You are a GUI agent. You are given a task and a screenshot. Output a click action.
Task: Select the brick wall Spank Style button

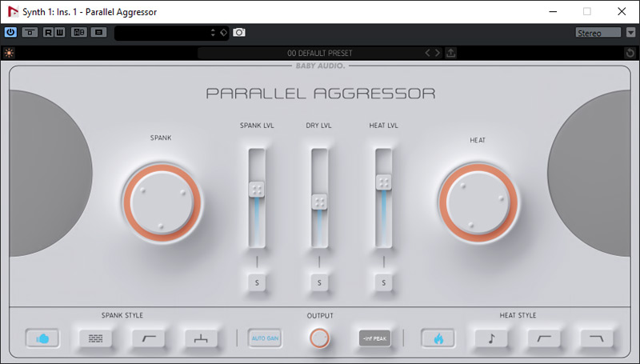click(95, 338)
